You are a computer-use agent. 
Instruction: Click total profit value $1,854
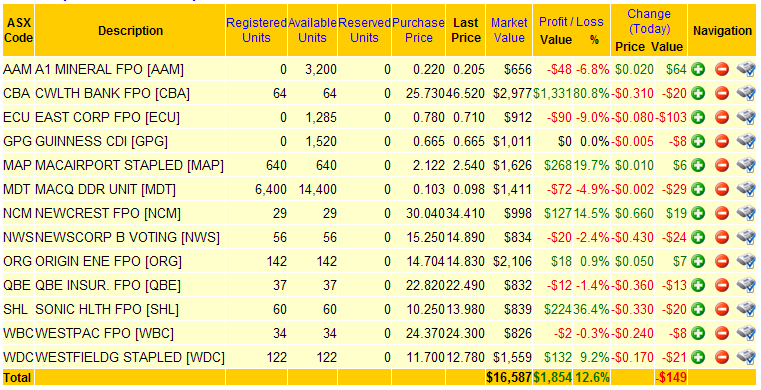[x=552, y=377]
